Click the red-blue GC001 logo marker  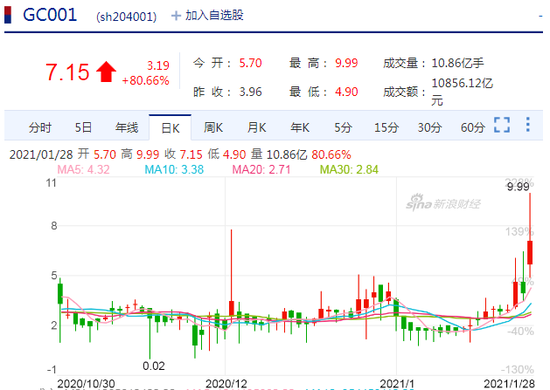[x=8, y=15]
